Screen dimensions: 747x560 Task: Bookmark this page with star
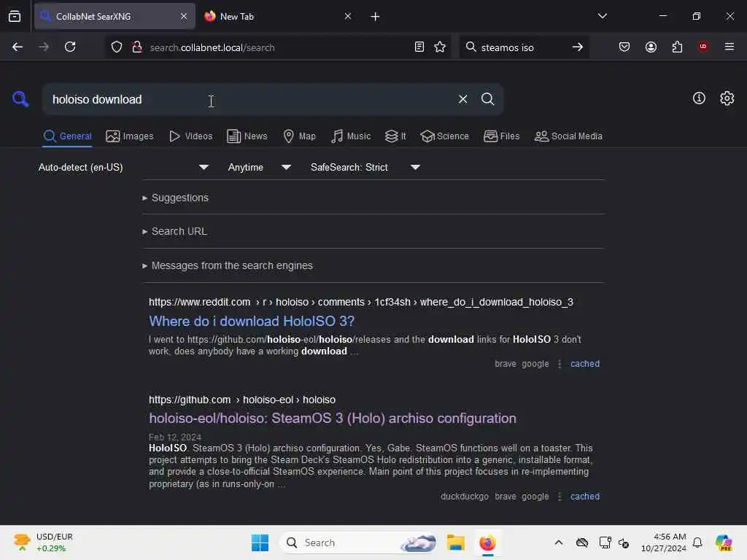click(440, 47)
